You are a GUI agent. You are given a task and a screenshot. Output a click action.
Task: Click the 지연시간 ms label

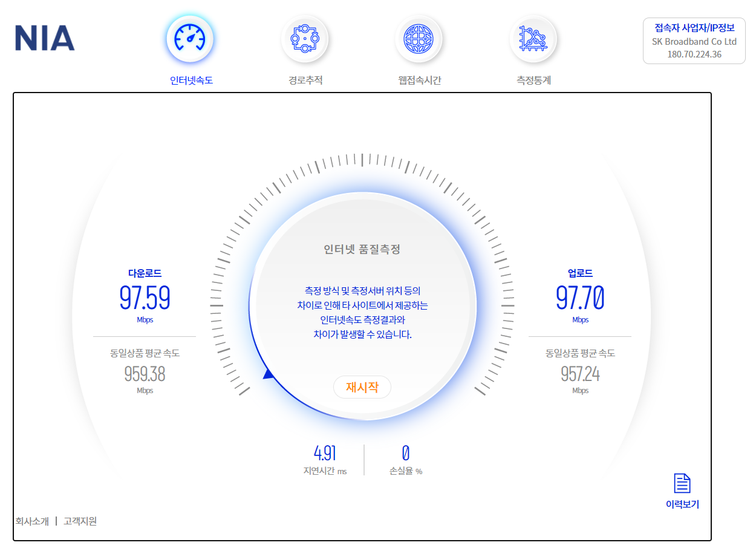325,471
